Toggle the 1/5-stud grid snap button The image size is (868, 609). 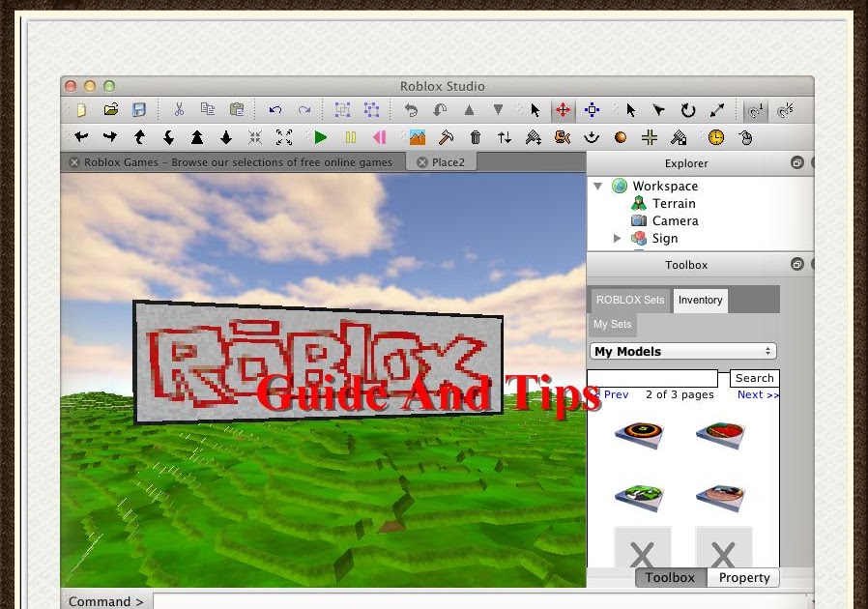(786, 110)
